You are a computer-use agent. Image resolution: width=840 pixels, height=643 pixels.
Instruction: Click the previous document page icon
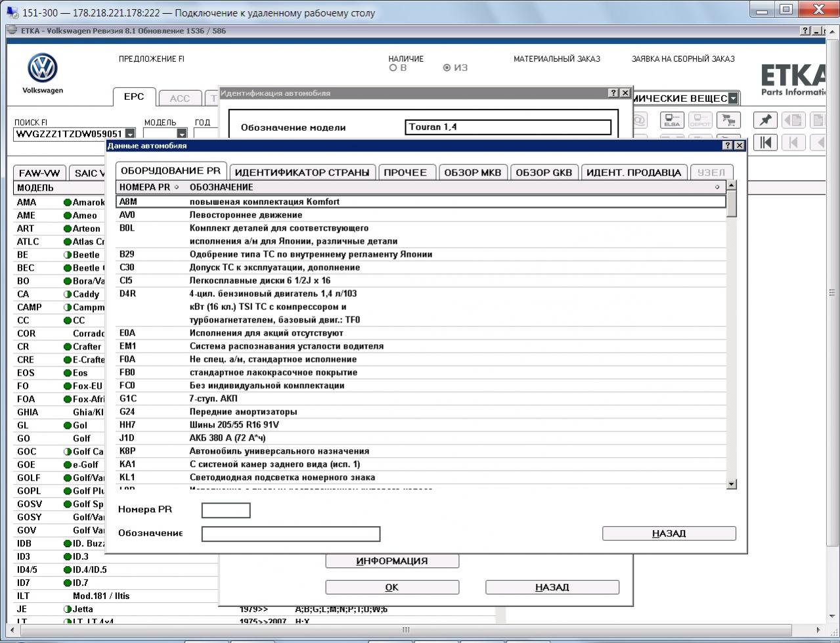click(x=793, y=120)
